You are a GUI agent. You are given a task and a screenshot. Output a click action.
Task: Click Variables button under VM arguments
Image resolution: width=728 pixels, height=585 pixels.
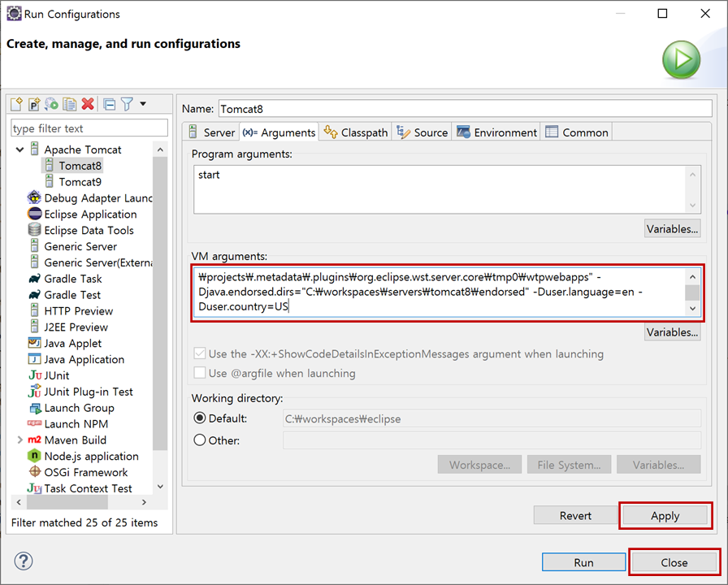click(x=672, y=332)
